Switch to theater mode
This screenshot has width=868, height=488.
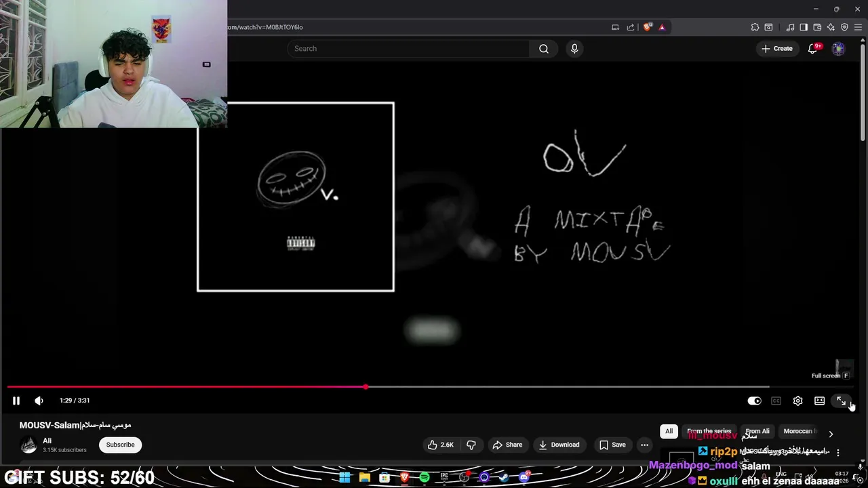point(819,401)
